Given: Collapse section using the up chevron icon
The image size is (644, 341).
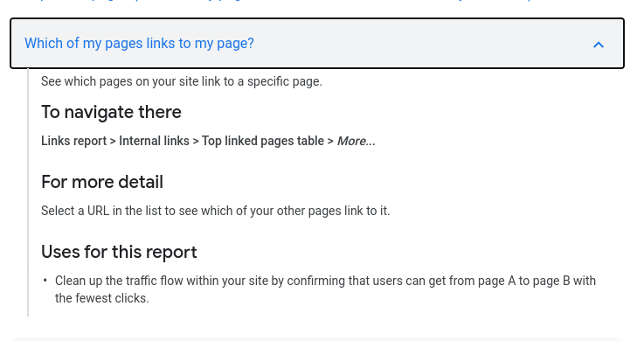Looking at the screenshot, I should (x=599, y=45).
